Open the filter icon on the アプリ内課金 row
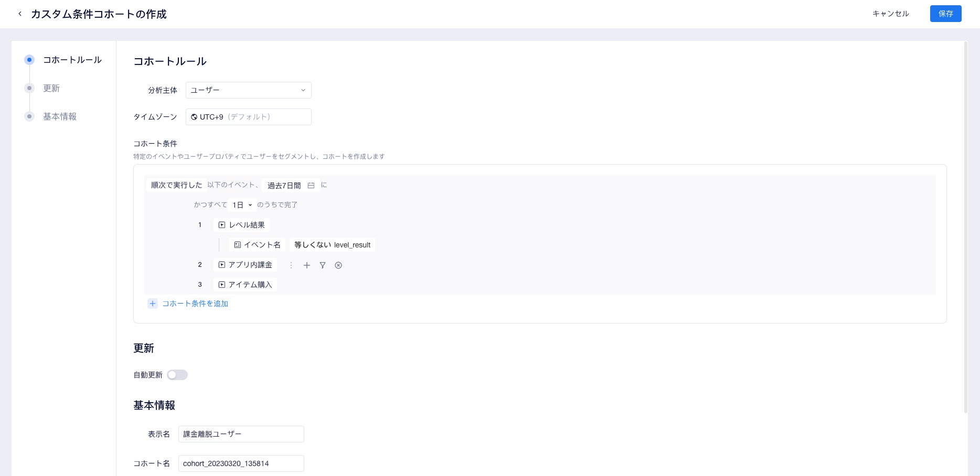 [x=323, y=265]
